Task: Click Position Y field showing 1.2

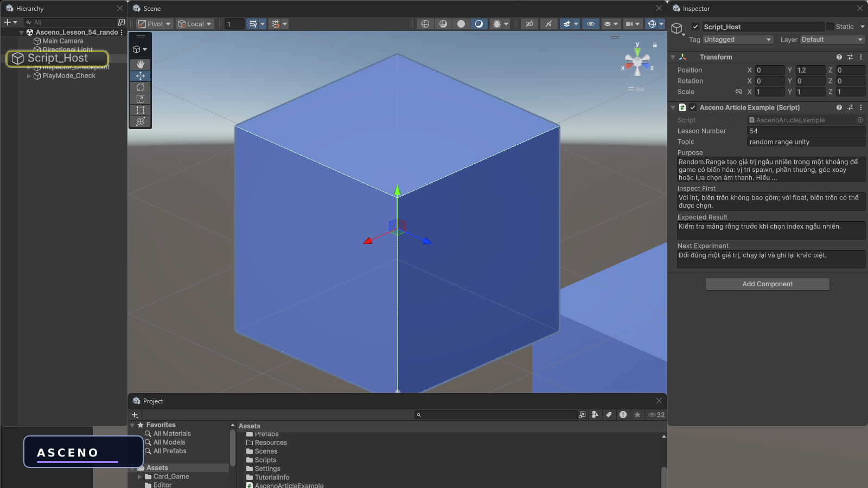Action: click(810, 70)
